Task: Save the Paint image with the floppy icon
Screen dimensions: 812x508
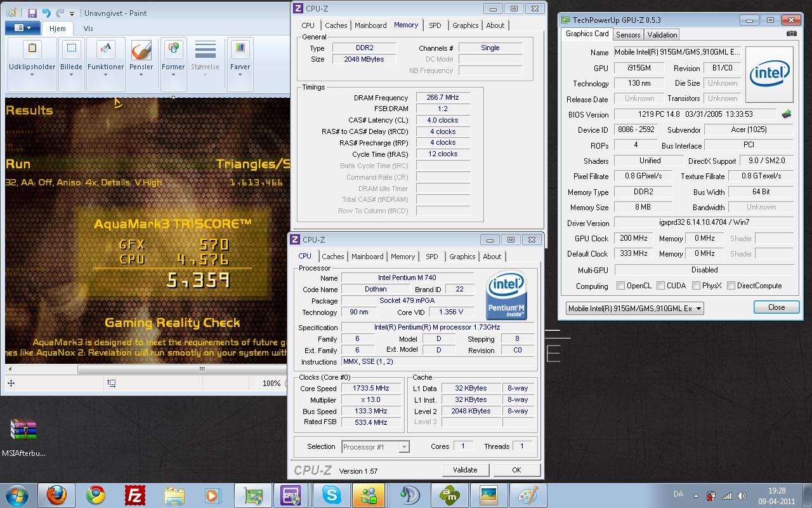Action: pos(32,13)
